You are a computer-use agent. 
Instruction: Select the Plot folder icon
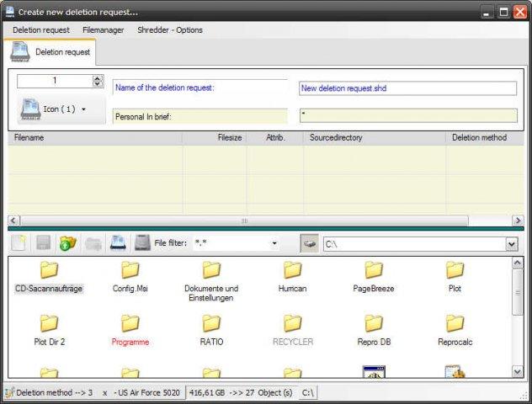click(x=455, y=270)
